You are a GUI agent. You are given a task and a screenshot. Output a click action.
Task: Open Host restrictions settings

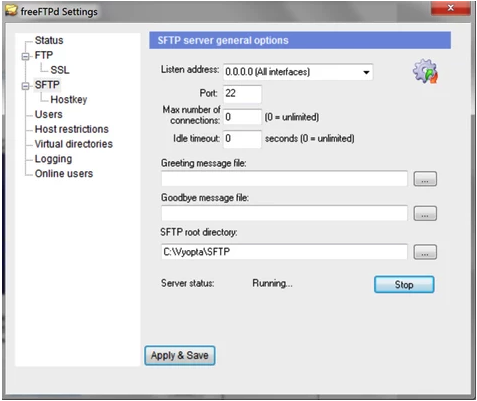coord(72,129)
